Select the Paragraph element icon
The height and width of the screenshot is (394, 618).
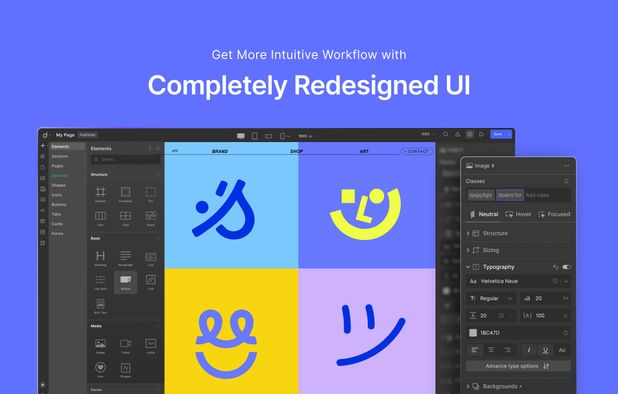125,255
